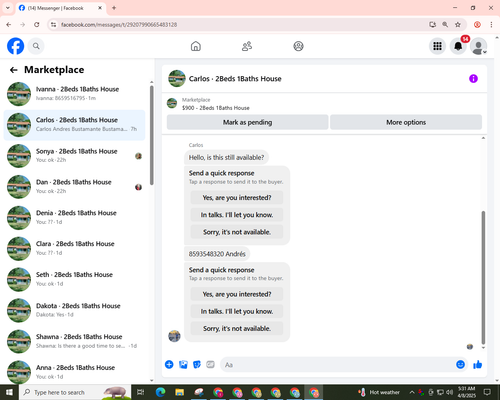Viewport: 500px width, 400px height.
Task: Go forward in browser history
Action: coord(22,25)
